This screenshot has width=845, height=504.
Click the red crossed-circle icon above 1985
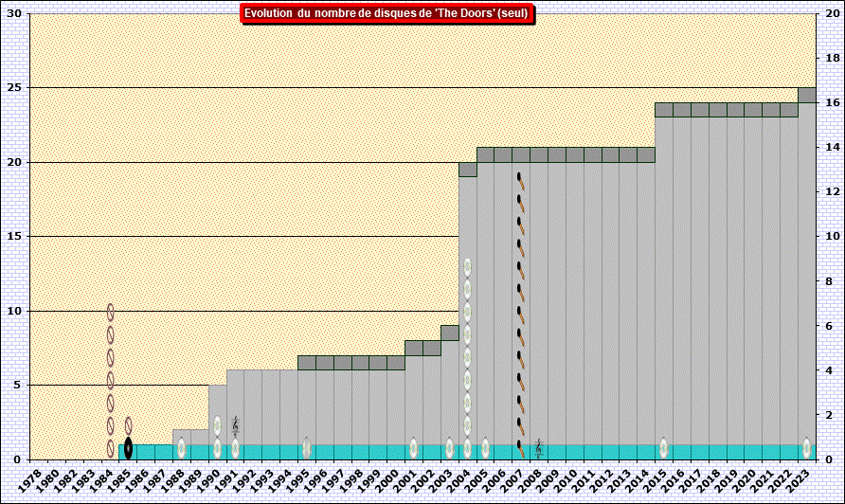click(128, 426)
